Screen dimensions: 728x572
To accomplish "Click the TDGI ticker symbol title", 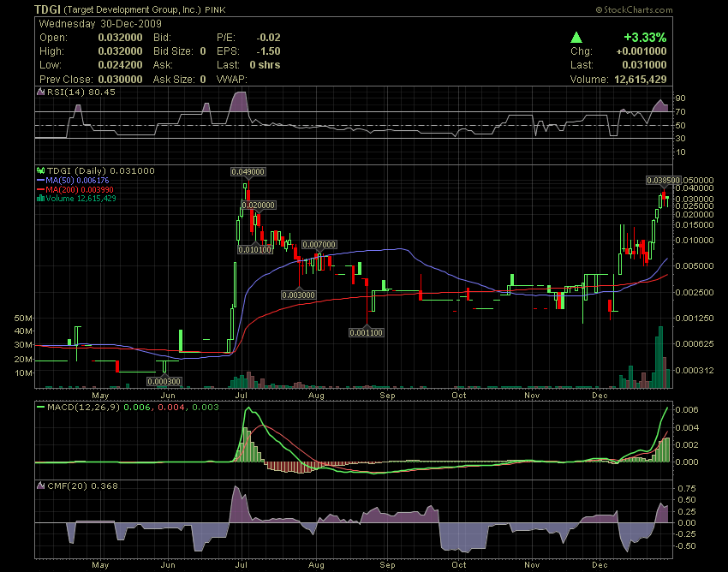I will click(x=47, y=9).
